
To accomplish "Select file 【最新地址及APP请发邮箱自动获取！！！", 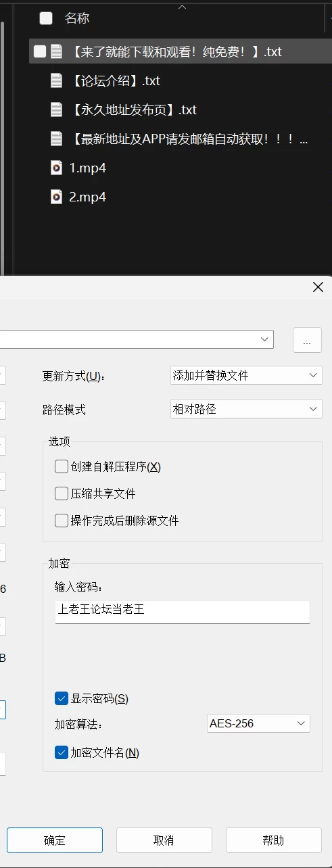I will point(189,139).
